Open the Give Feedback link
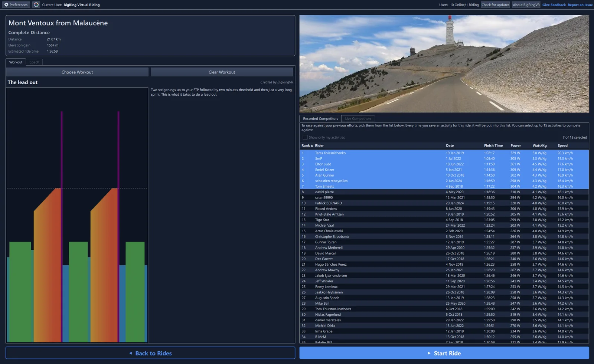This screenshot has height=364, width=594. (x=554, y=5)
